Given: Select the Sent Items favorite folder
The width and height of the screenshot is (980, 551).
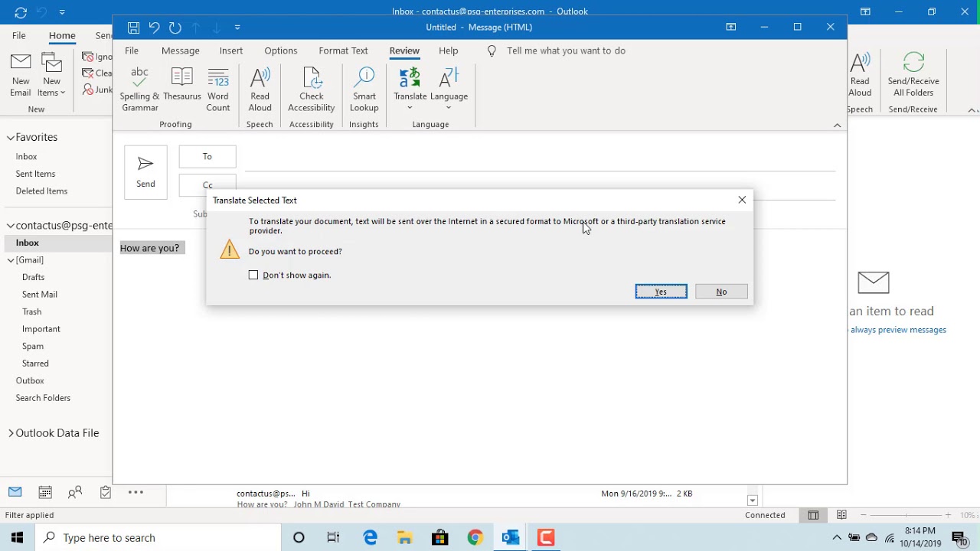Looking at the screenshot, I should coord(35,174).
